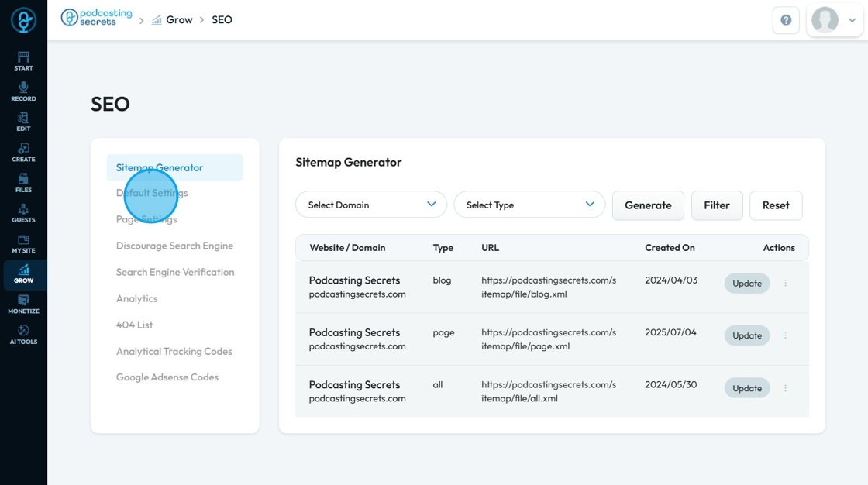Go to the Edit section

tap(23, 122)
